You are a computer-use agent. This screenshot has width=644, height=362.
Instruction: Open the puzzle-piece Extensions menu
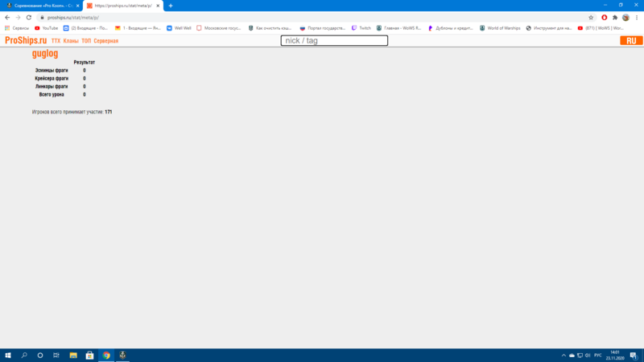coord(615,18)
